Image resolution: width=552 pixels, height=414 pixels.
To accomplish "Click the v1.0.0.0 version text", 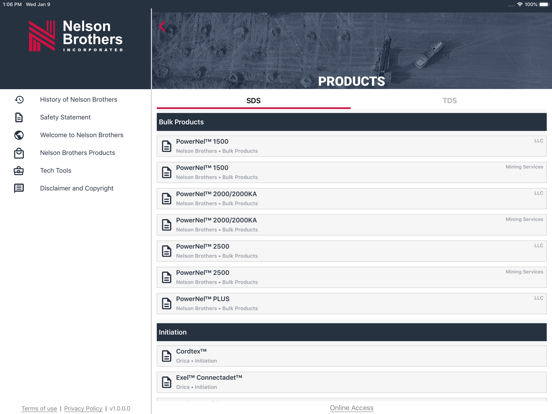I will click(120, 408).
